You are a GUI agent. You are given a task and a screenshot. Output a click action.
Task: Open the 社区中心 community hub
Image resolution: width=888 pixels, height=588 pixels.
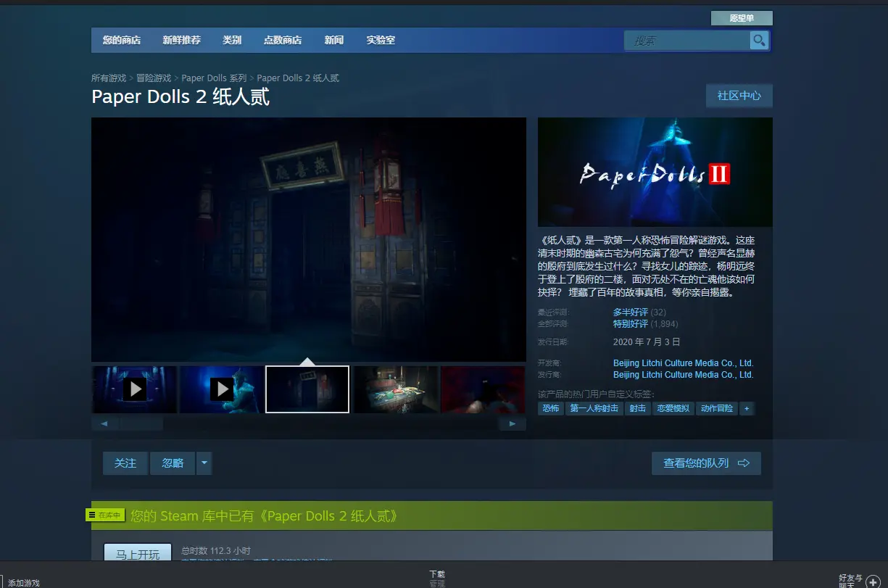pos(739,96)
